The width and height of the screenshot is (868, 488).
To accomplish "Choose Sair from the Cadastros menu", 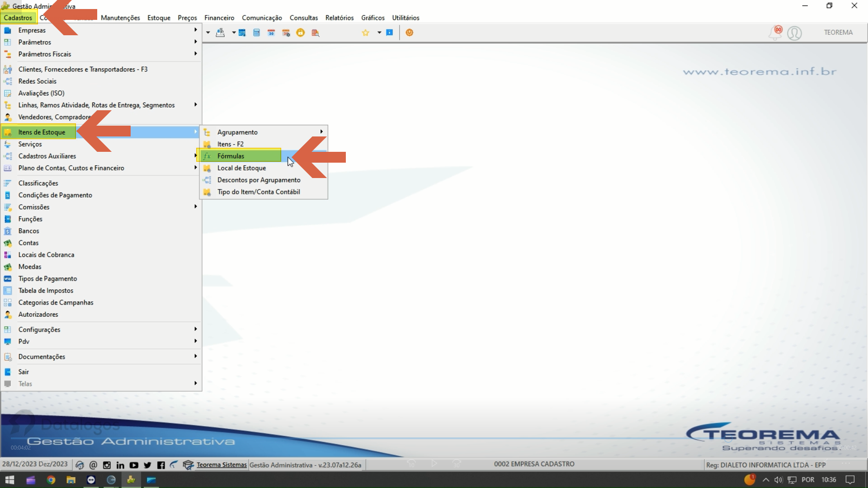I will [101, 372].
